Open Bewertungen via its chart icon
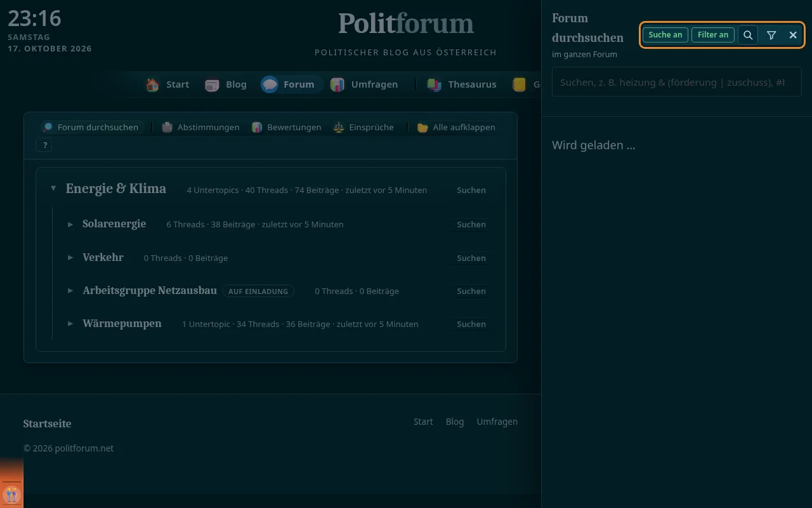Viewport: 812px width, 508px height. 257,128
